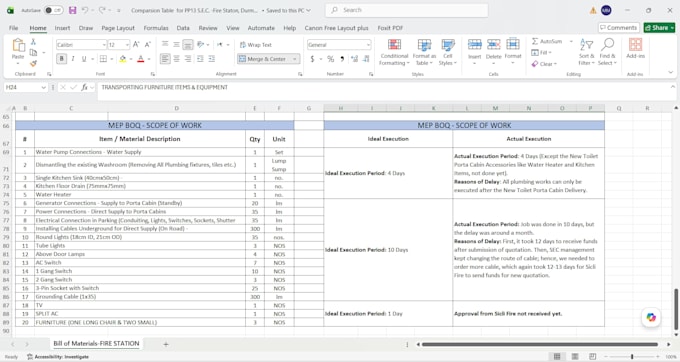Click the Copy icon
The width and height of the screenshot is (680, 362).
[x=33, y=52]
